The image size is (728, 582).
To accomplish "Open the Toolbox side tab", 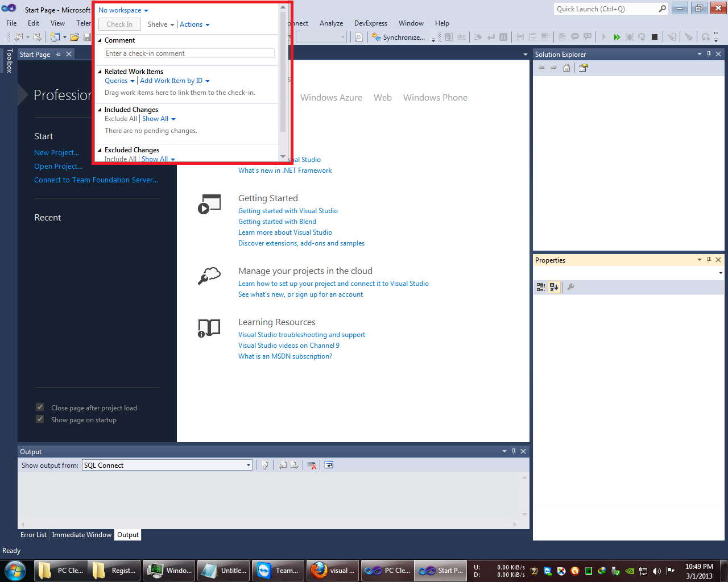I will coord(9,60).
